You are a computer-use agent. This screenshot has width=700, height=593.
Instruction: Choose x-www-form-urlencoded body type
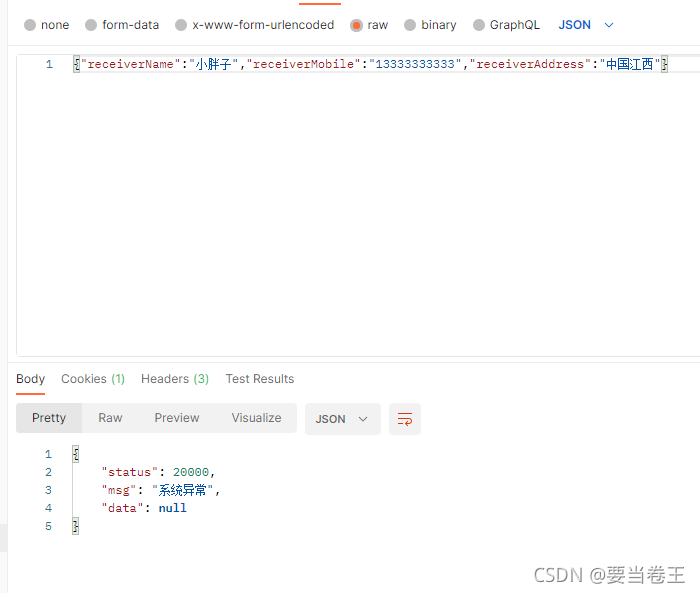click(x=181, y=25)
